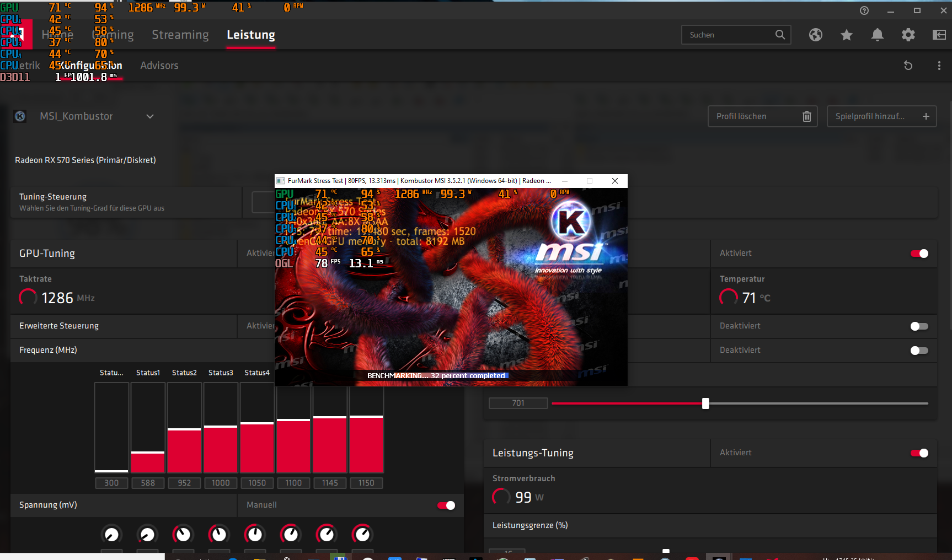Disable the GPU-Tuning Aktiviert toggle
Image resolution: width=952 pixels, height=560 pixels.
pyautogui.click(x=919, y=254)
